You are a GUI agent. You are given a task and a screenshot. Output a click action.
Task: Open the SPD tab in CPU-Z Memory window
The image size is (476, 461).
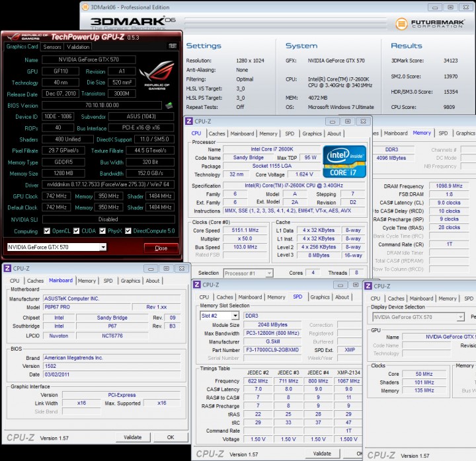(443, 133)
